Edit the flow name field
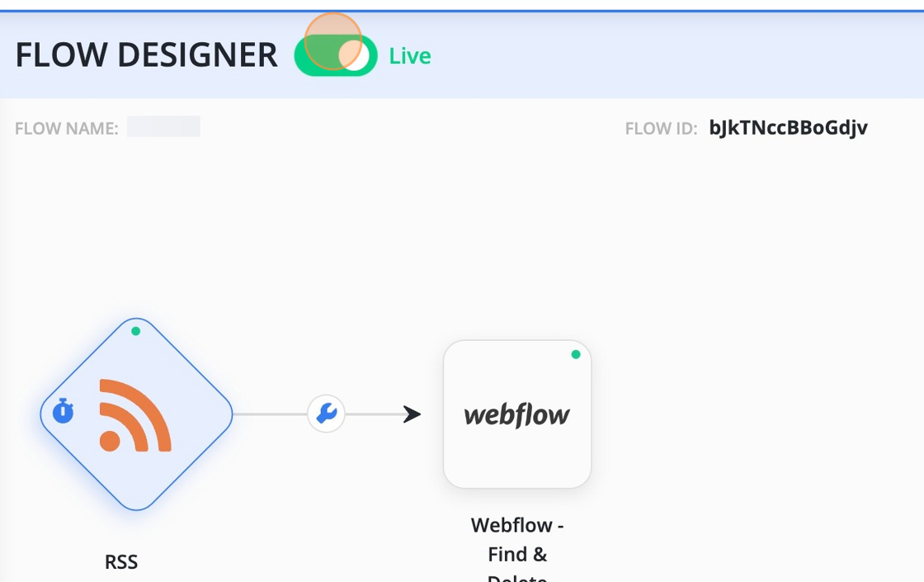924x582 pixels. (164, 126)
